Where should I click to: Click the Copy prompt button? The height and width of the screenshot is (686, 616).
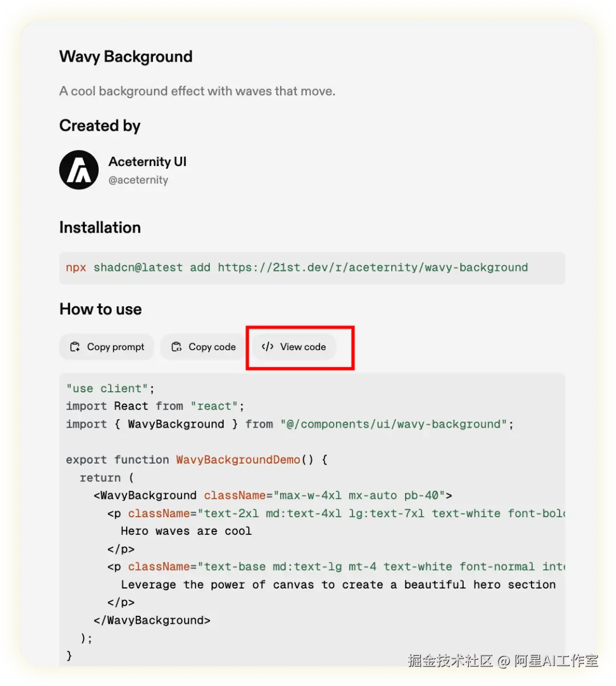pos(107,347)
